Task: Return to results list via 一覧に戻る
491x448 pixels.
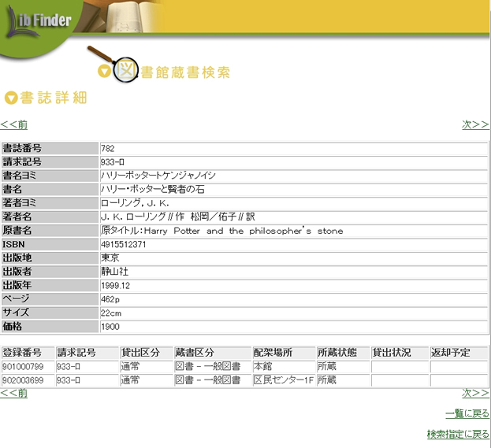Action: [x=467, y=413]
